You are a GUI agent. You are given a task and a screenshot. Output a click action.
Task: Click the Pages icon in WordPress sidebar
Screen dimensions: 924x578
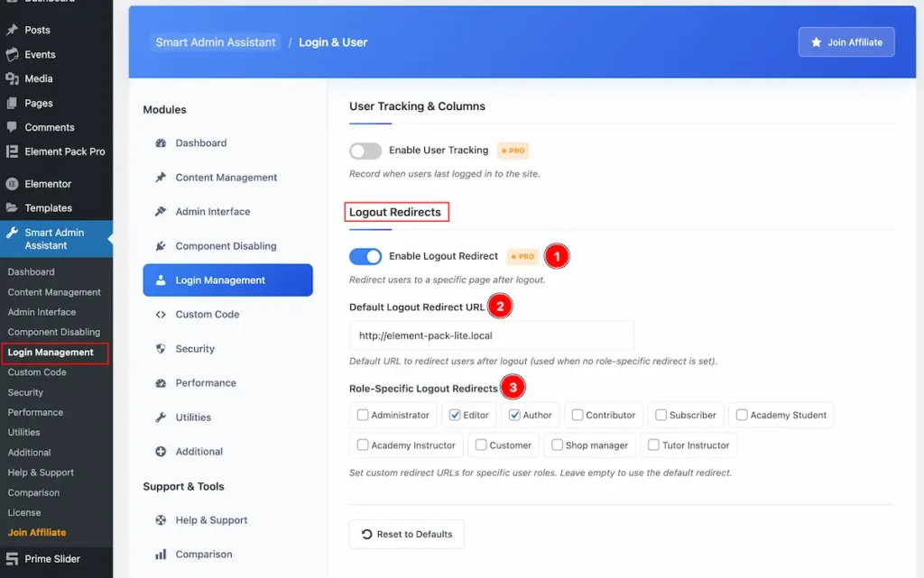[x=12, y=103]
